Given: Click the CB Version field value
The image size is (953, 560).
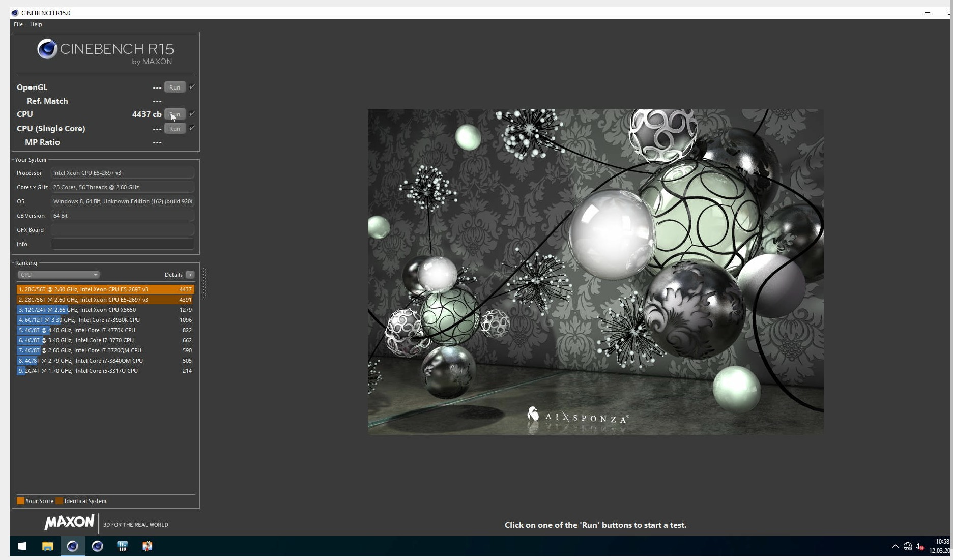Looking at the screenshot, I should tap(123, 216).
